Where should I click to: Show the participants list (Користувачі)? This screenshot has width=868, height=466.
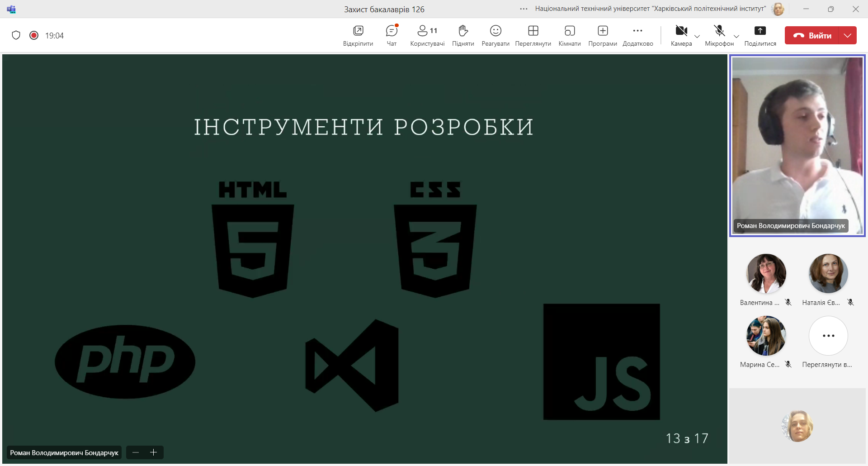(427, 35)
